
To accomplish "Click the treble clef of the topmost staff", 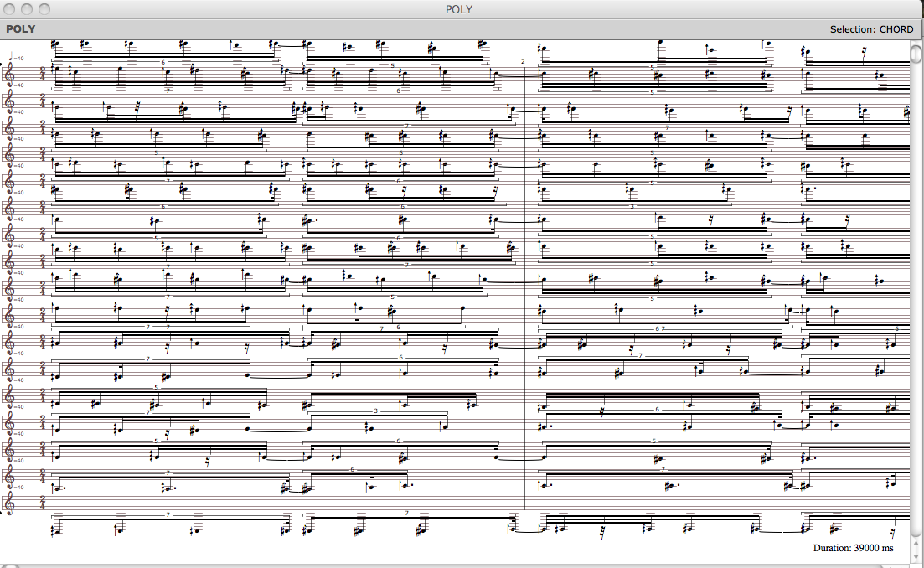I will tap(11, 74).
